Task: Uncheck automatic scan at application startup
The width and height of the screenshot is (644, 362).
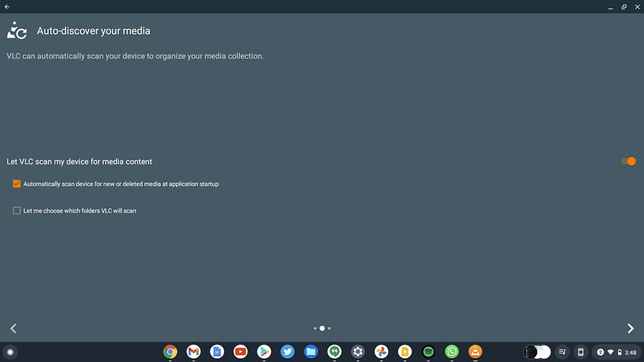Action: [16, 184]
